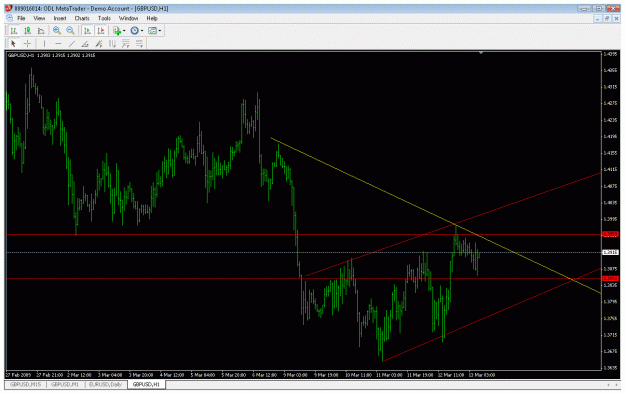
Task: Click the add Indicators icon with green plus
Action: point(117,31)
